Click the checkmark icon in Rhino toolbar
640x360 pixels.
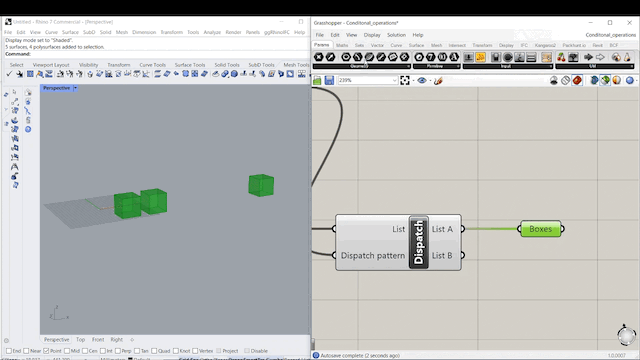9,74
